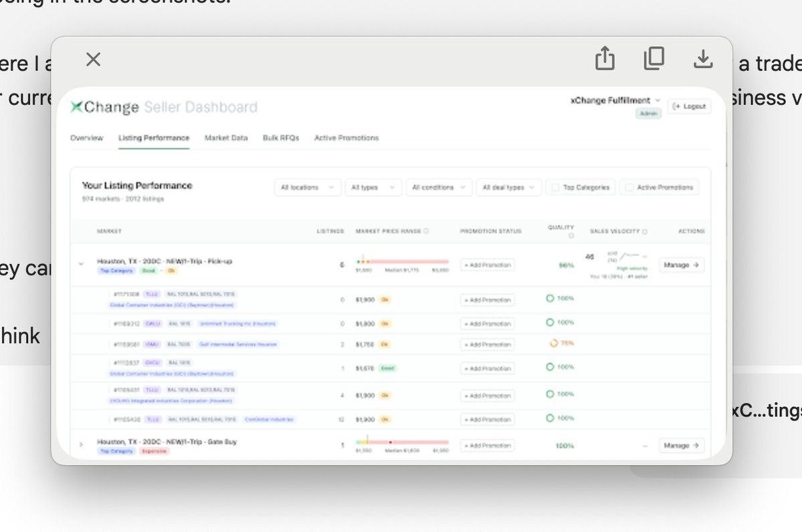This screenshot has height=532, width=802.
Task: Add Promotion to listing #1169581
Action: click(x=487, y=344)
